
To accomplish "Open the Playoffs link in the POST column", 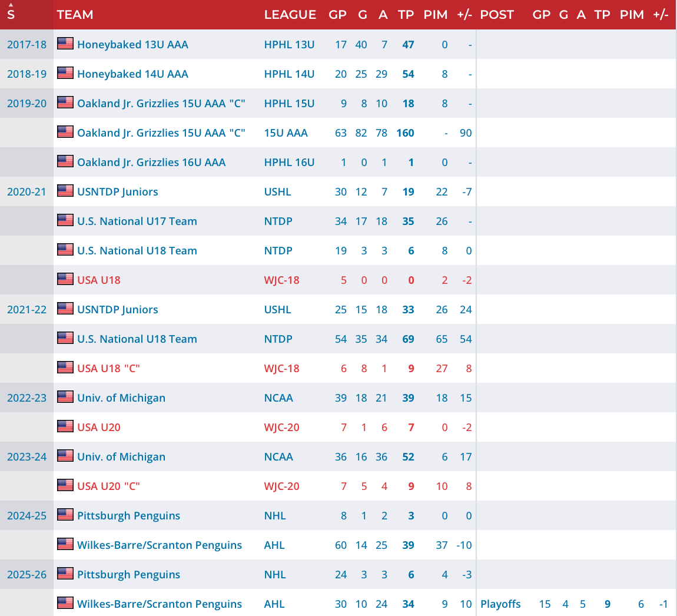I will pos(500,604).
